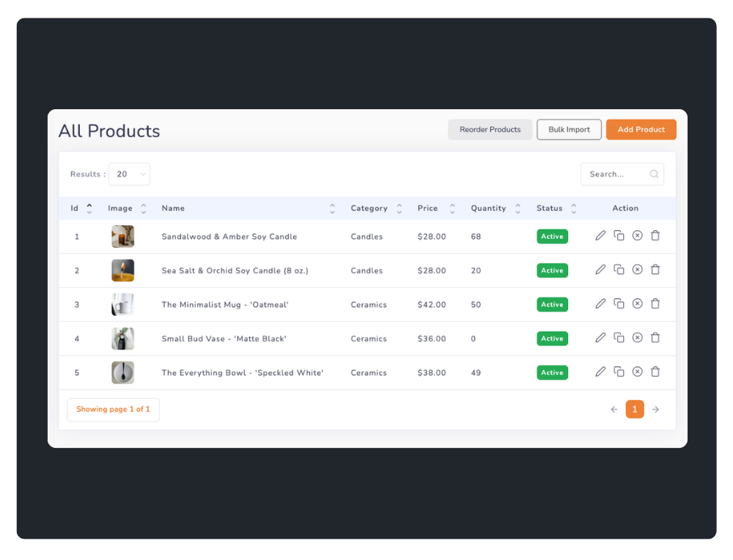Open Bulk Import
733x560 pixels.
point(569,129)
